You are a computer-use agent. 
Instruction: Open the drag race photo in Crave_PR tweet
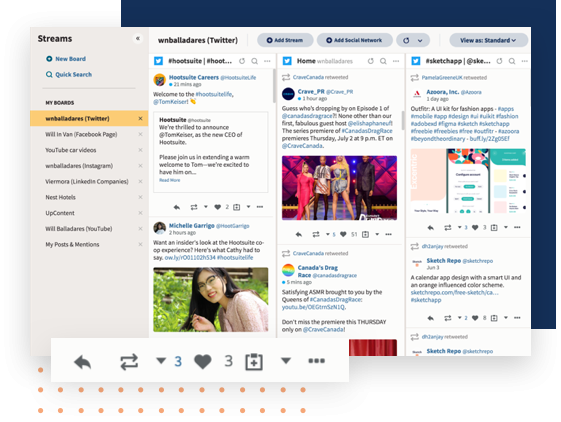click(x=339, y=188)
